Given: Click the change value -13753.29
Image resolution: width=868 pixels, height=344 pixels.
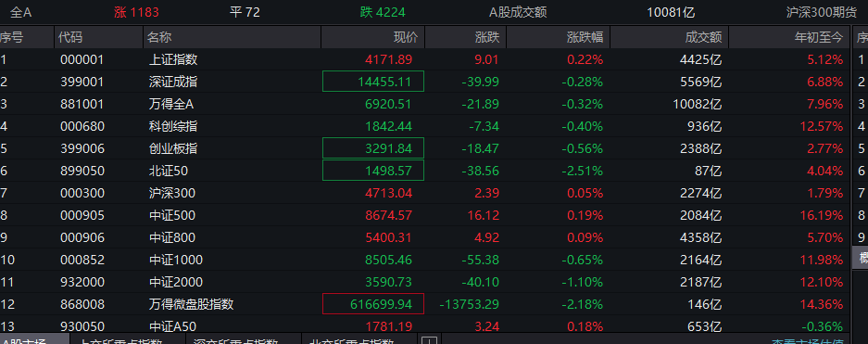Looking at the screenshot, I should tap(470, 304).
